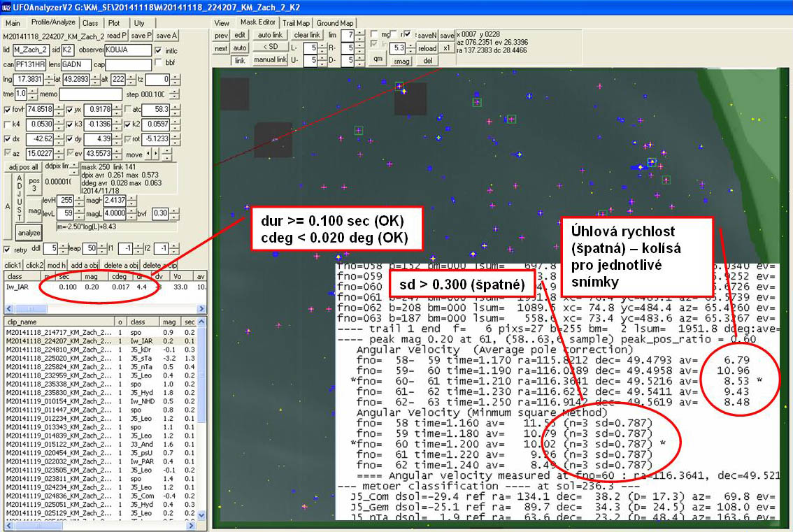The image size is (793, 532).
Task: Click the auto link button
Action: [x=270, y=36]
